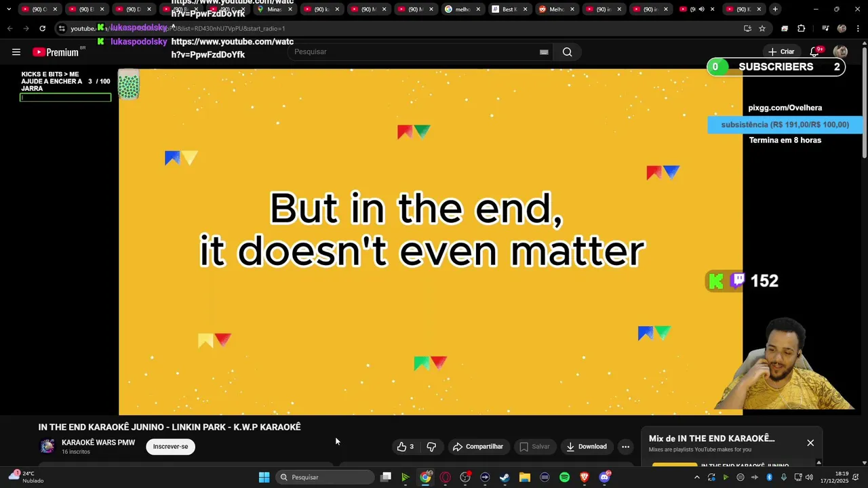Open Windows Start menu
Image resolution: width=868 pixels, height=488 pixels.
[264, 477]
